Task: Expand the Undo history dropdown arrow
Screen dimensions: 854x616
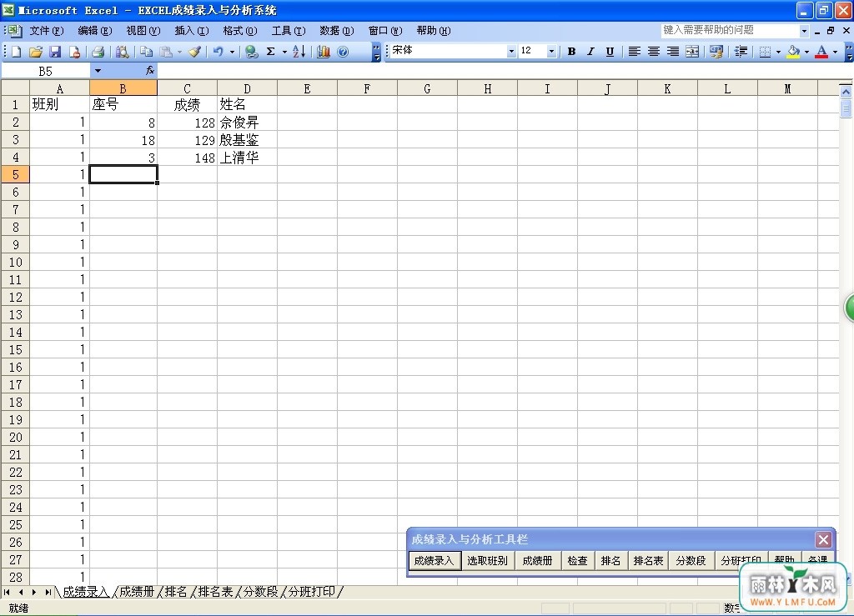Action: tap(232, 52)
